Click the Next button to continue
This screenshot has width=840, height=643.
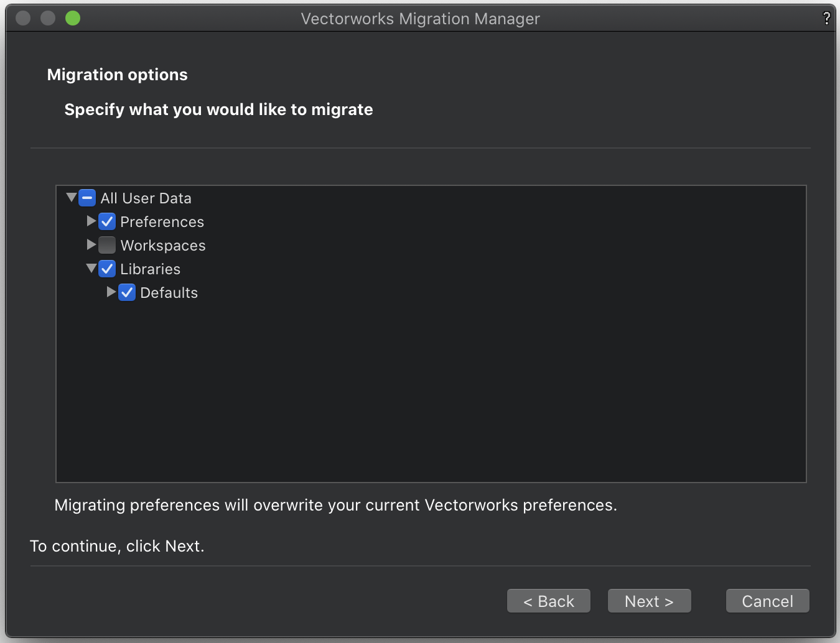(649, 601)
